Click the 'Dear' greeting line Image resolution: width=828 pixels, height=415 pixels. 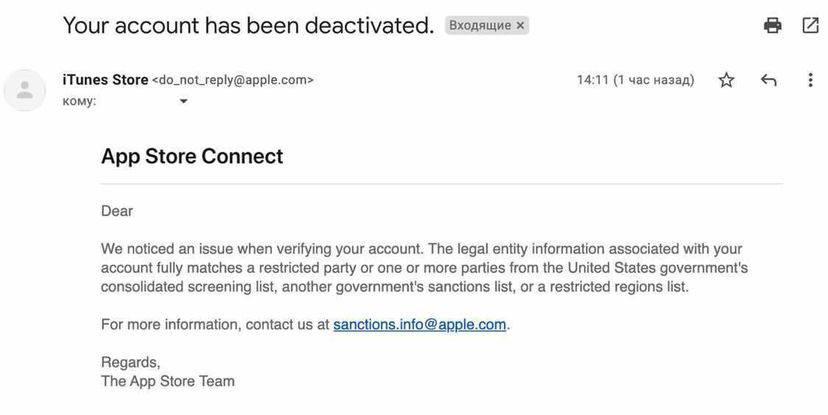point(117,212)
